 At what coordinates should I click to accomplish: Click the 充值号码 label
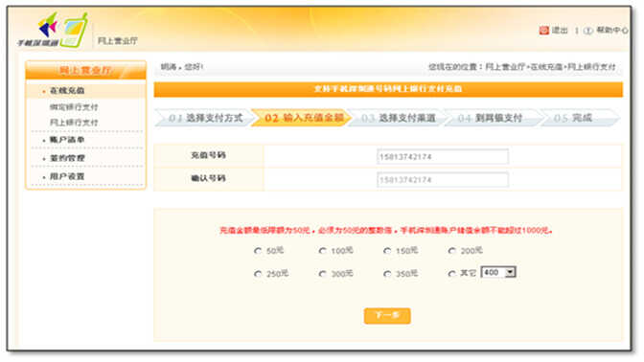tap(208, 155)
